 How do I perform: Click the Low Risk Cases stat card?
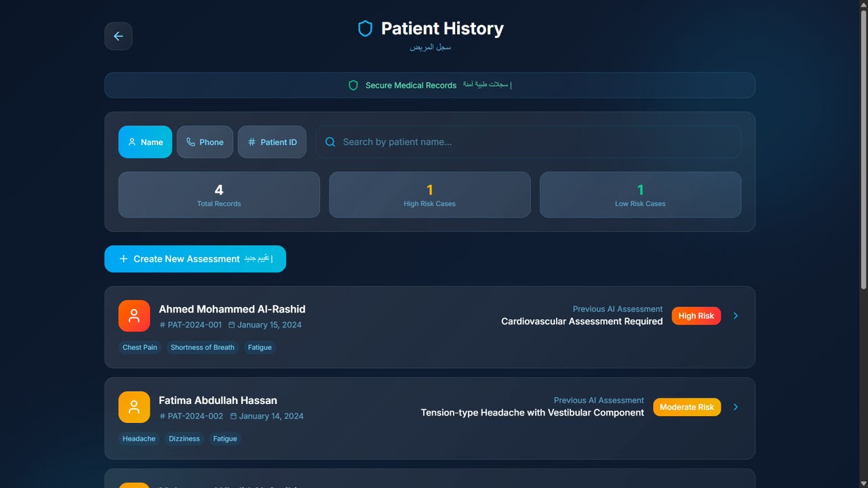pos(640,195)
